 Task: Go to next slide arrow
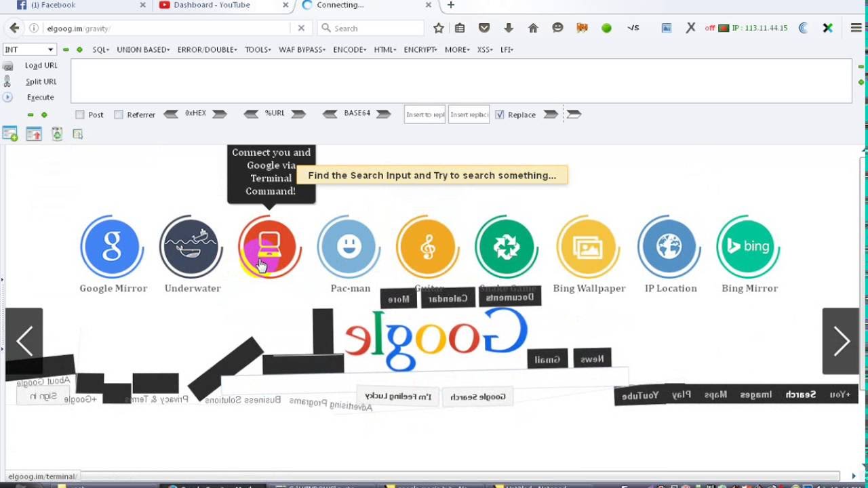[841, 341]
